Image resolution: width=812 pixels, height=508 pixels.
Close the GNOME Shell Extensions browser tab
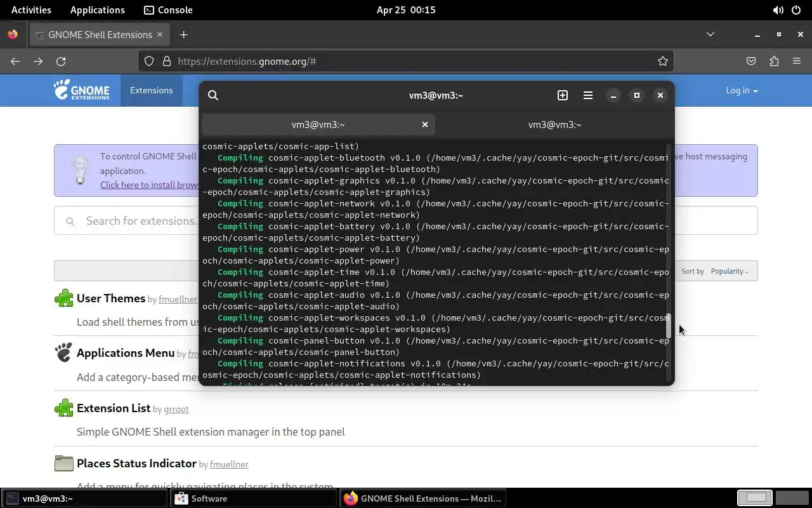coord(160,34)
